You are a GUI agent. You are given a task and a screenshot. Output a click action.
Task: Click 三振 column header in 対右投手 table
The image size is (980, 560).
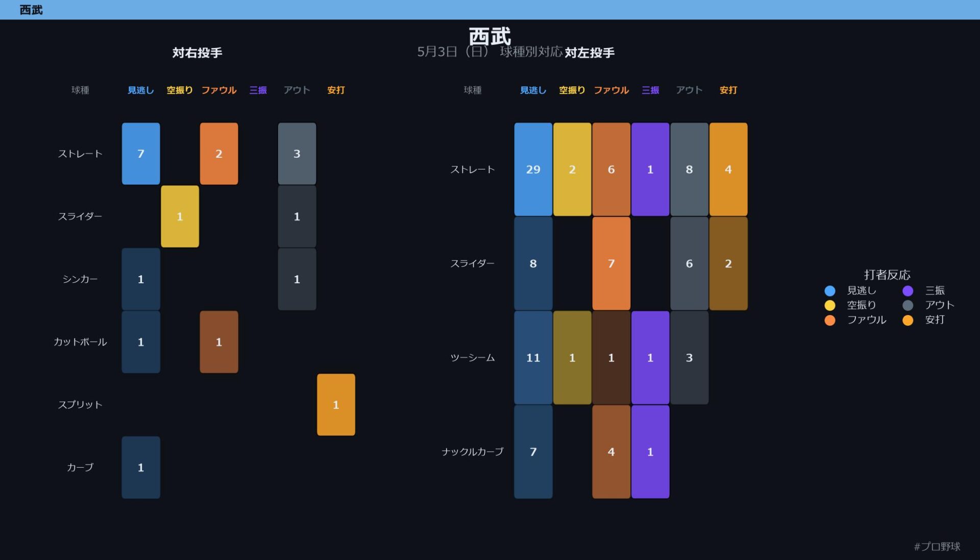point(258,90)
